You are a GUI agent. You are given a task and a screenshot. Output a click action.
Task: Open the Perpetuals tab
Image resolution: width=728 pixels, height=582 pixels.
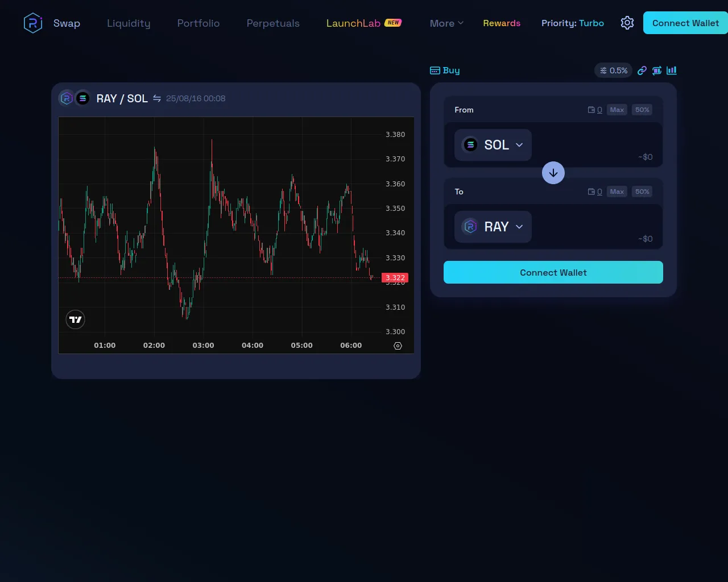[x=273, y=23]
